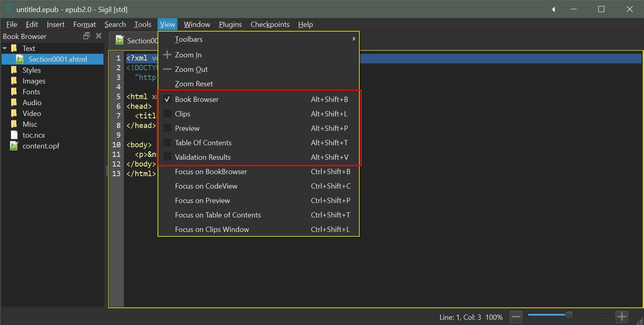Toggle the Book Browser checkbox off
The image size is (644, 325).
pos(167,99)
